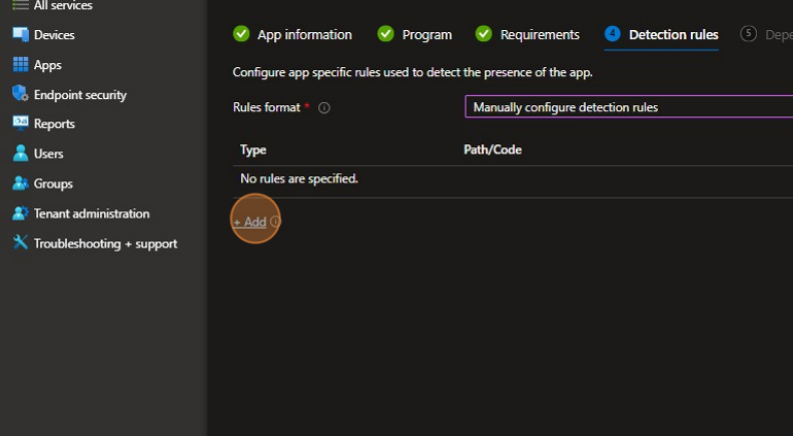Select the Tenant administration icon

click(x=20, y=214)
